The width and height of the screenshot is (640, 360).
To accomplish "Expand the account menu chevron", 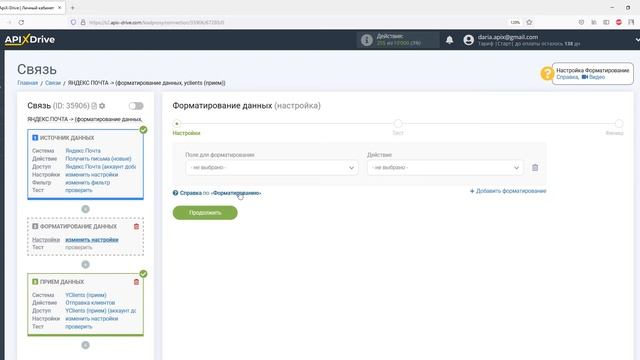I will 637,40.
